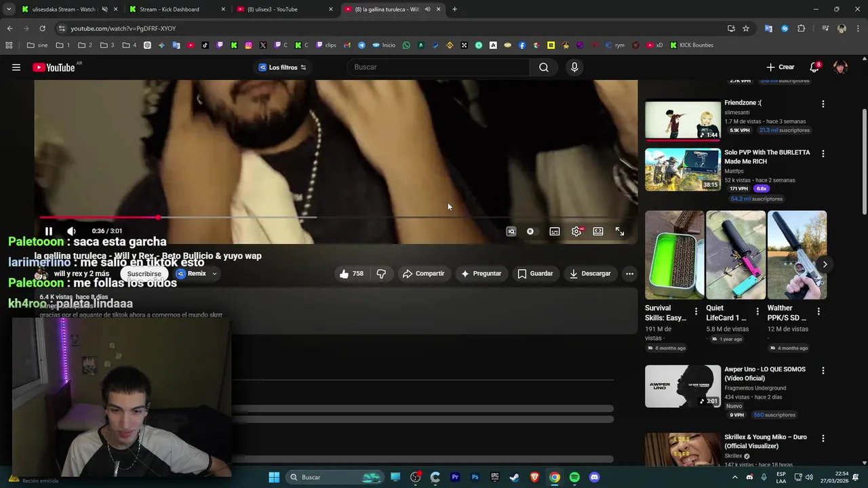This screenshot has height=488, width=868.
Task: Open the Windows Start menu
Action: pos(274,477)
